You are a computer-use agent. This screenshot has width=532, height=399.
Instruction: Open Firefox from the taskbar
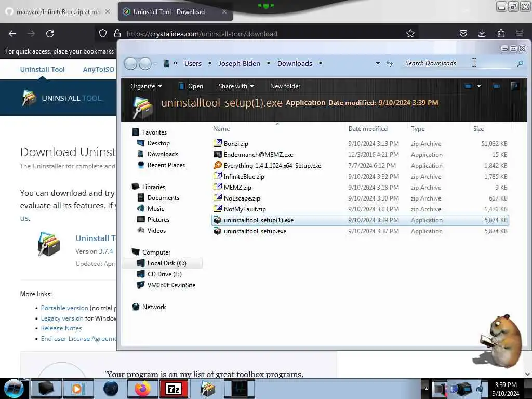[x=143, y=389]
